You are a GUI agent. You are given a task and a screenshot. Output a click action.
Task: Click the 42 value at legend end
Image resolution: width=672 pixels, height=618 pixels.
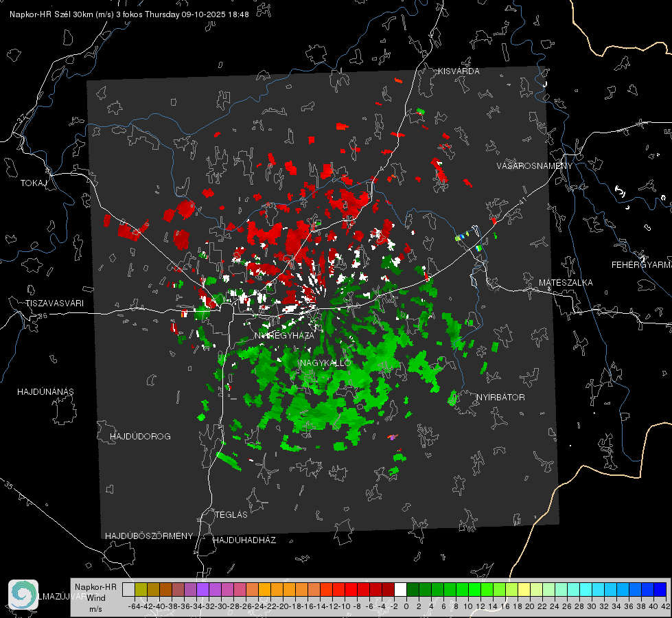665,606
